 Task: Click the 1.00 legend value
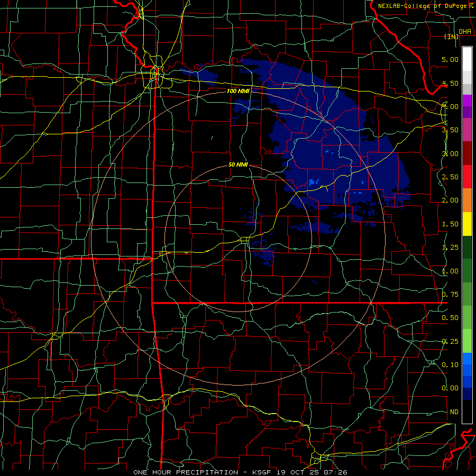coord(450,271)
